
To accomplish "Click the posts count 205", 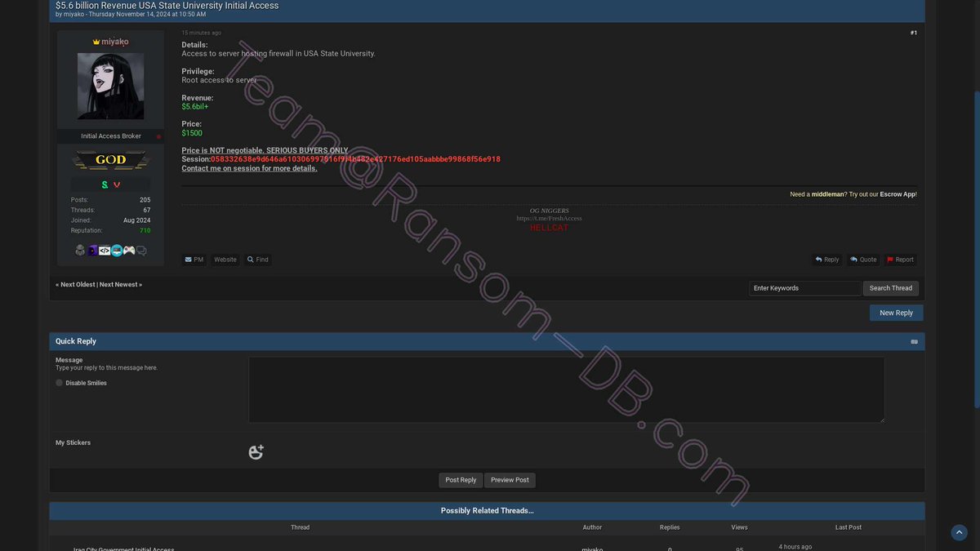I will tap(145, 200).
